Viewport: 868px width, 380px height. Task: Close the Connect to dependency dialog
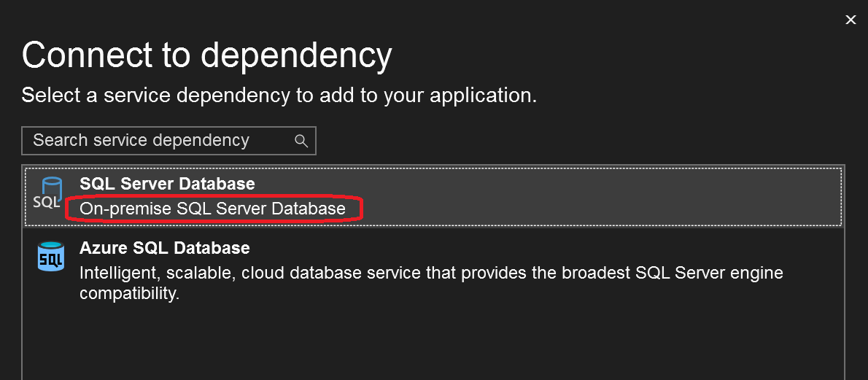(850, 20)
